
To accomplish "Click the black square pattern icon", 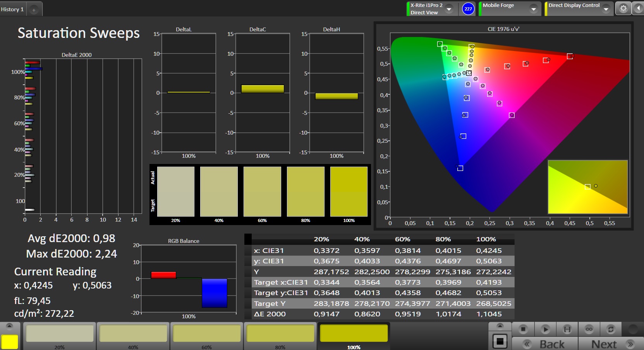I will coord(500,341).
